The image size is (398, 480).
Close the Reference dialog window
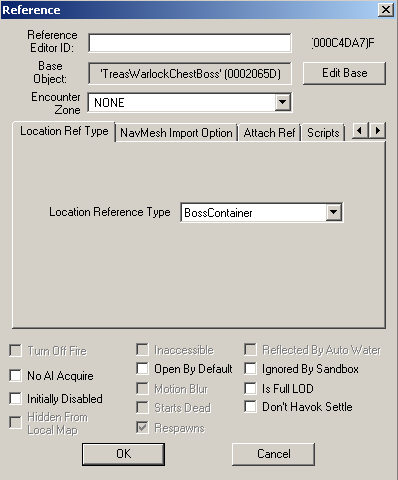coord(386,10)
